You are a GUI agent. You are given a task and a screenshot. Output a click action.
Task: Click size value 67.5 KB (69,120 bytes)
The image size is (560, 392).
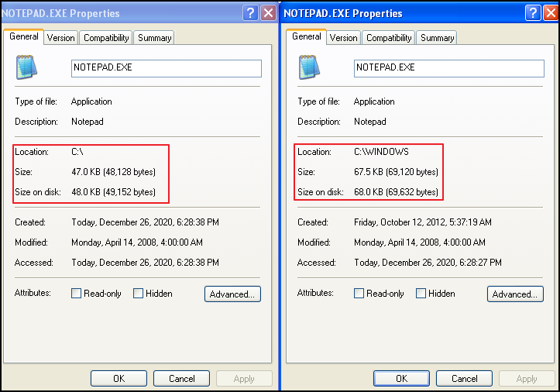tap(396, 172)
